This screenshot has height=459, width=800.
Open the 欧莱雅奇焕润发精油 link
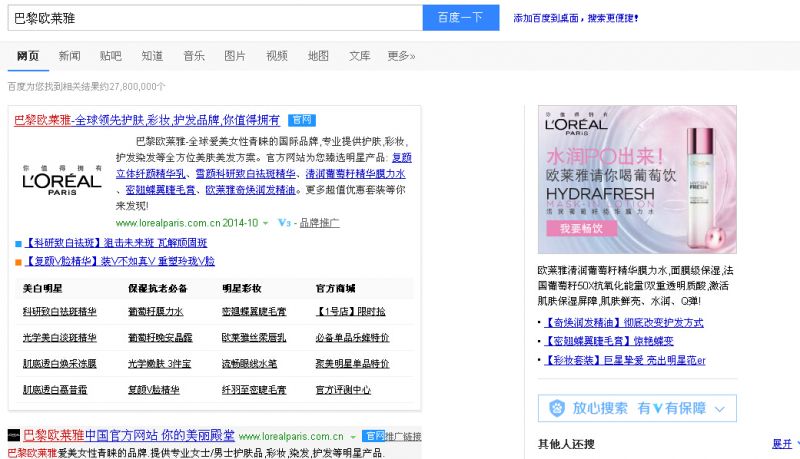click(250, 190)
